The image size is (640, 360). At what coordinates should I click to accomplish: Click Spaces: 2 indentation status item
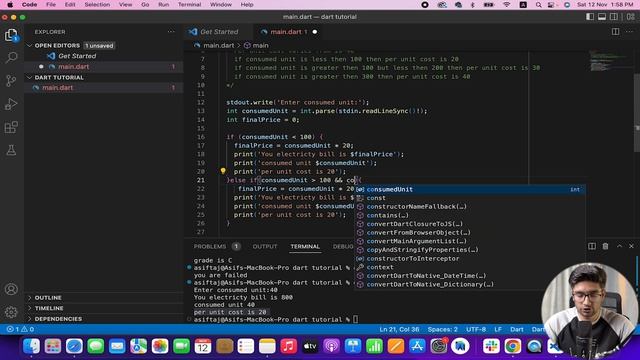[x=442, y=329]
